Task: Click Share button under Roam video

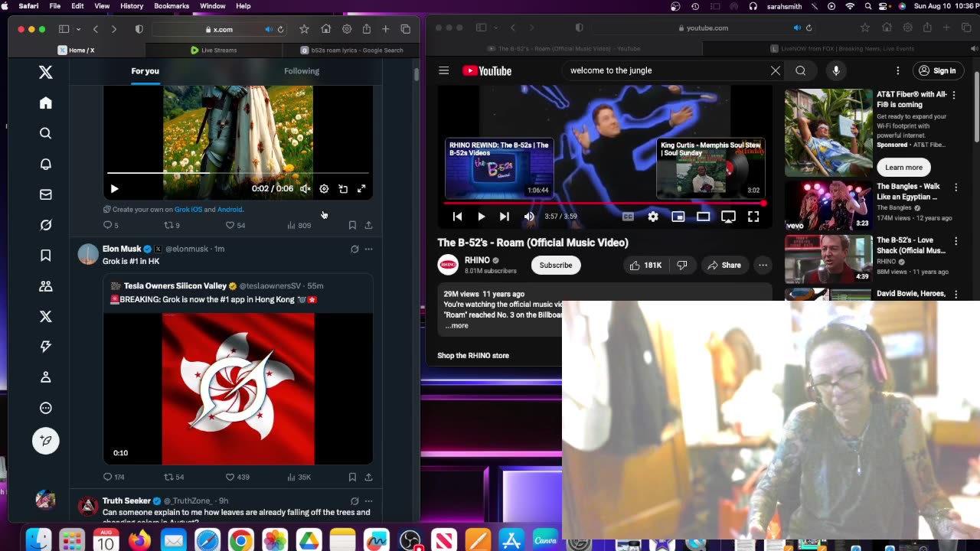Action: pos(724,266)
